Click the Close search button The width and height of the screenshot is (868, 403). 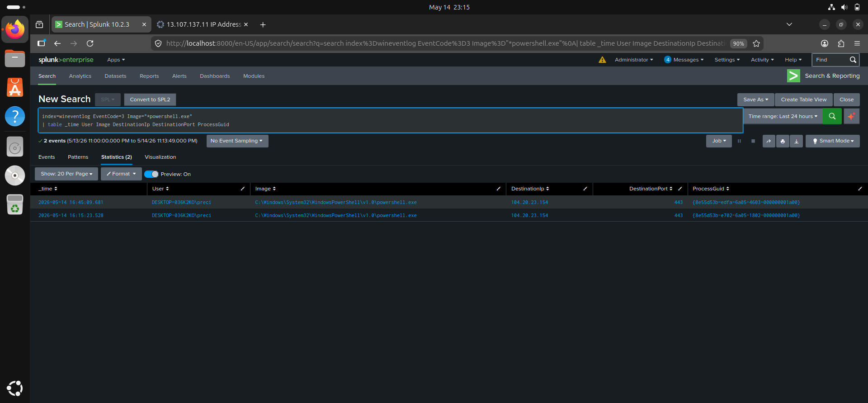(846, 100)
